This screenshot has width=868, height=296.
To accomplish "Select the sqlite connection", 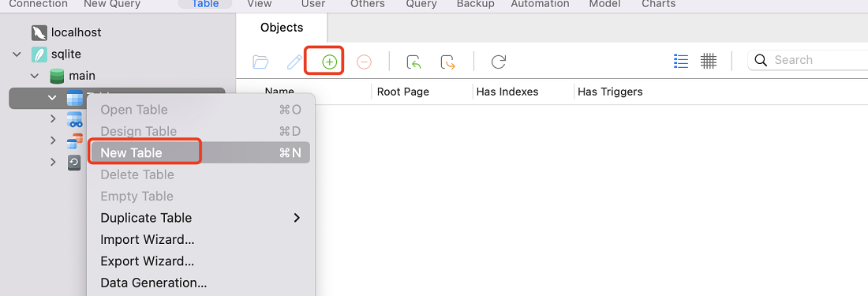I will pos(65,54).
